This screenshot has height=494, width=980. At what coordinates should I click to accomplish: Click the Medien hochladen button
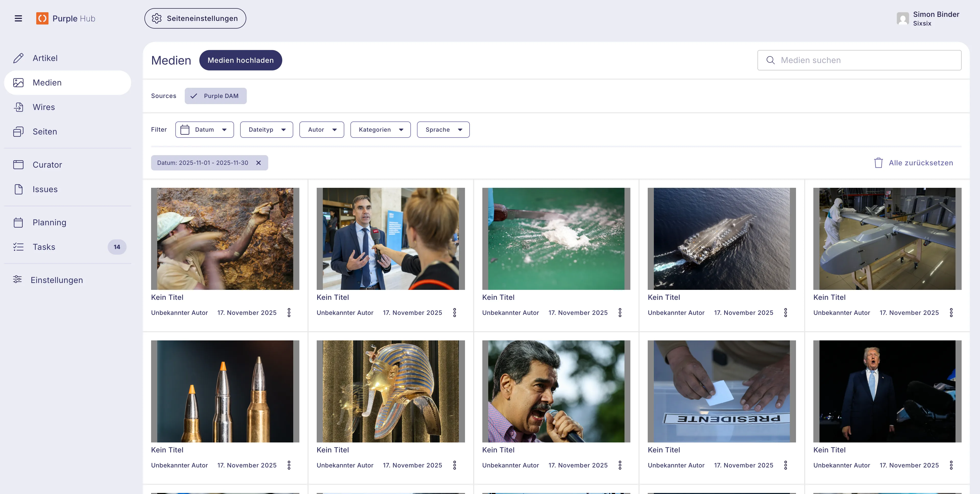pos(241,60)
